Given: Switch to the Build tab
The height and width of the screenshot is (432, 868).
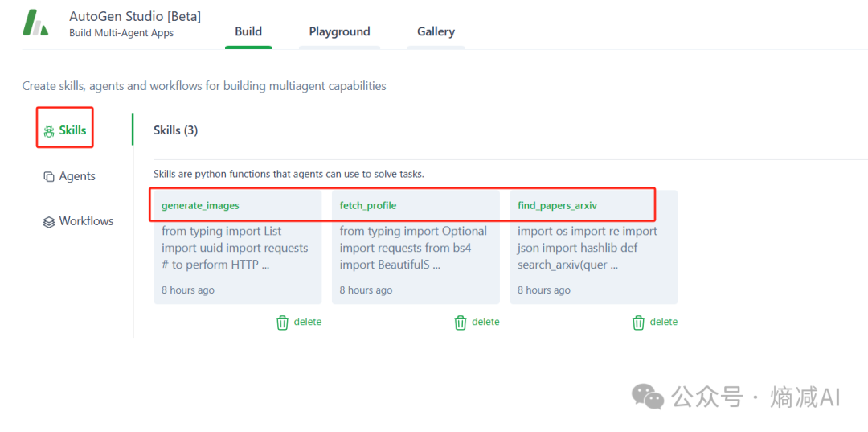Looking at the screenshot, I should coord(248,31).
